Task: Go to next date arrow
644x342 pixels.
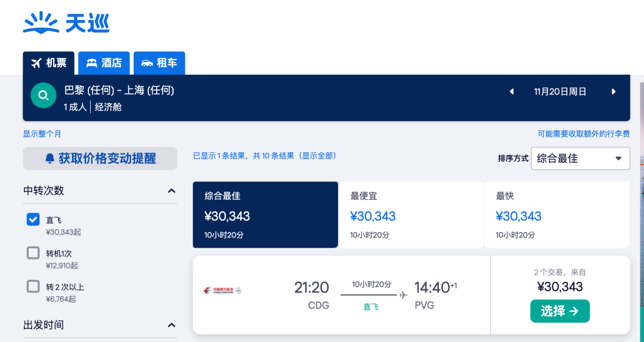Action: click(x=614, y=92)
